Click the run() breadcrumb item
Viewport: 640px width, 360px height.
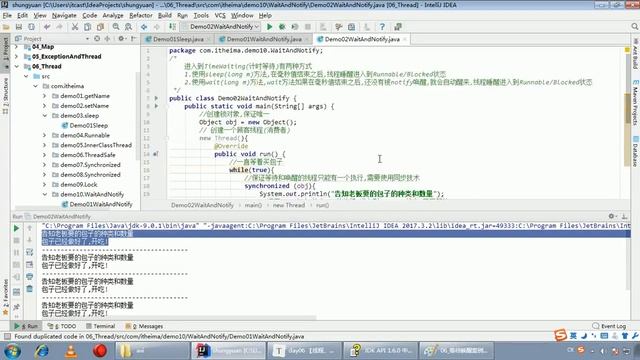click(322, 205)
